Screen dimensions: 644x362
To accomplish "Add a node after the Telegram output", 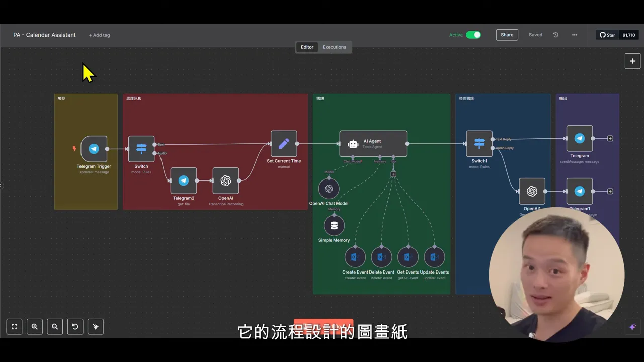I will pyautogui.click(x=610, y=138).
